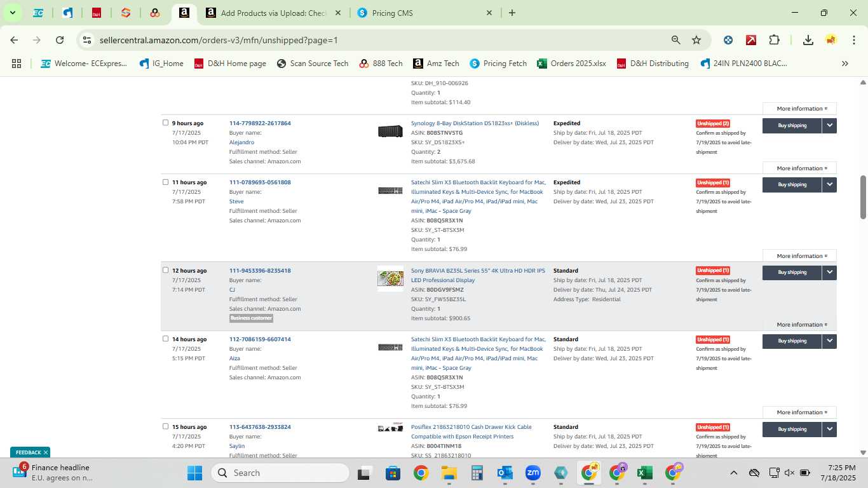Open Orders 2025.xlsx bookmark

571,64
